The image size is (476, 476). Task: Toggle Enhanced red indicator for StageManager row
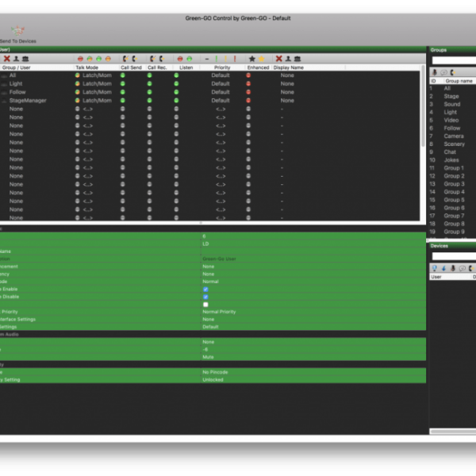248,101
